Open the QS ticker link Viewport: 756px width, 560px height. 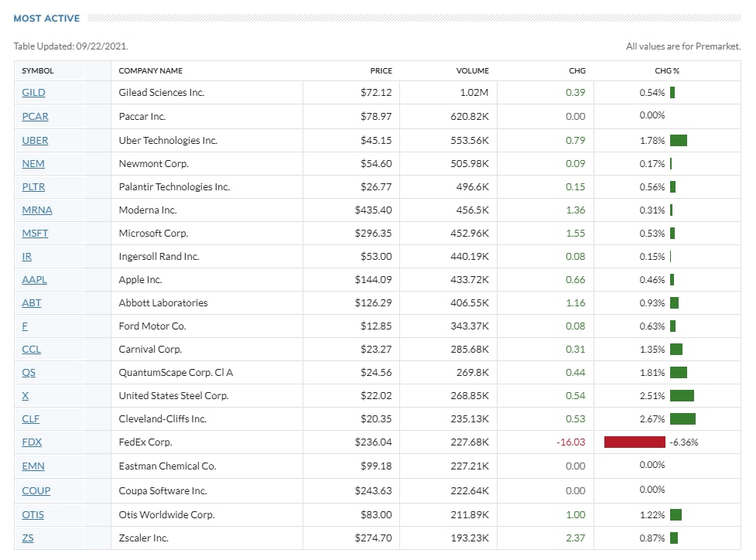tap(29, 373)
